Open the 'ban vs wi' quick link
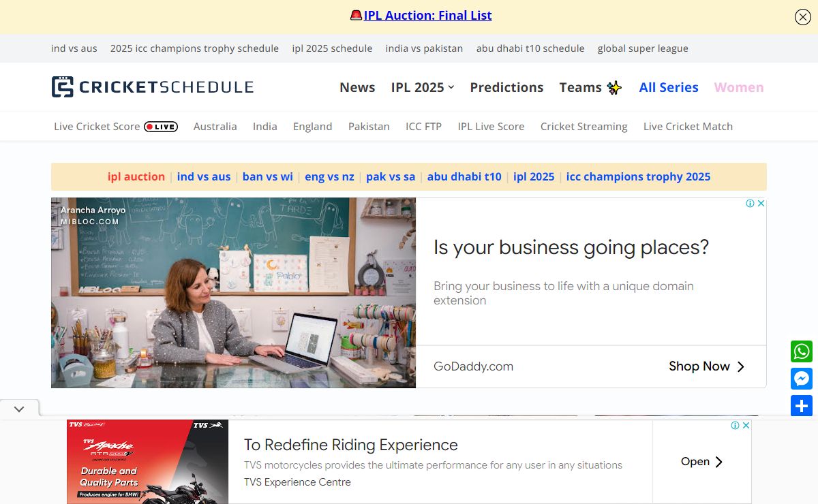 [x=268, y=176]
